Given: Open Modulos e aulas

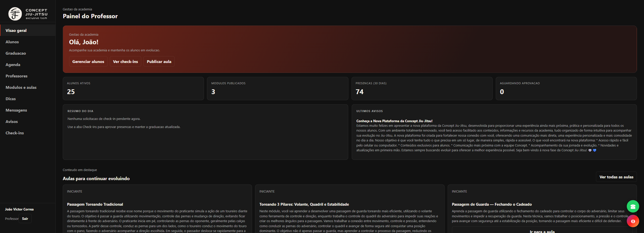Looking at the screenshot, I should pyautogui.click(x=28, y=87).
